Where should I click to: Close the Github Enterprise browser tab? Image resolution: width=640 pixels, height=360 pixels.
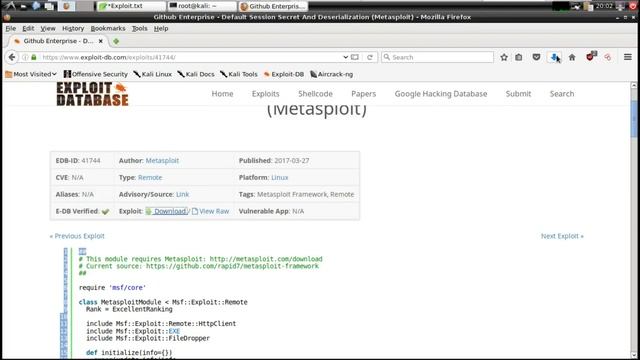100,41
